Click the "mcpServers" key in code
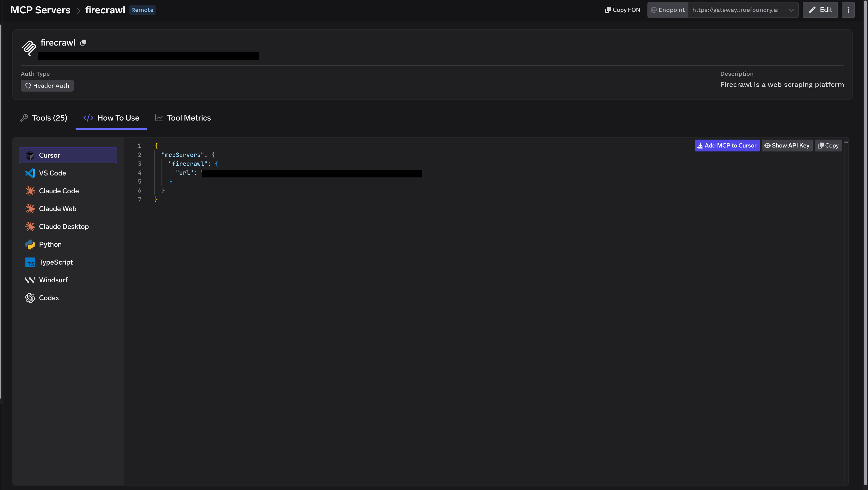Image resolution: width=868 pixels, height=490 pixels. [x=183, y=155]
